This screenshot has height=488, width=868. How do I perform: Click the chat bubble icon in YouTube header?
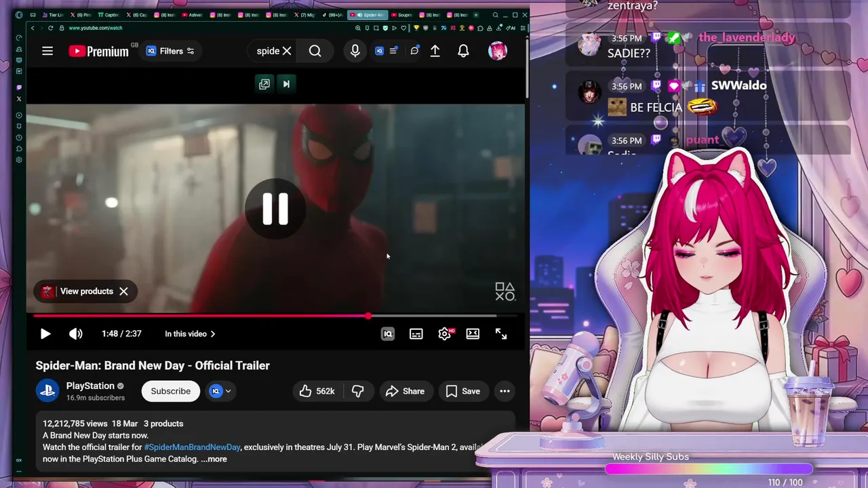click(x=414, y=51)
